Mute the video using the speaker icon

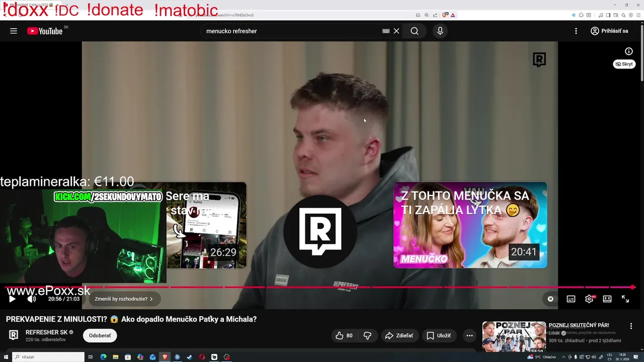[32, 299]
